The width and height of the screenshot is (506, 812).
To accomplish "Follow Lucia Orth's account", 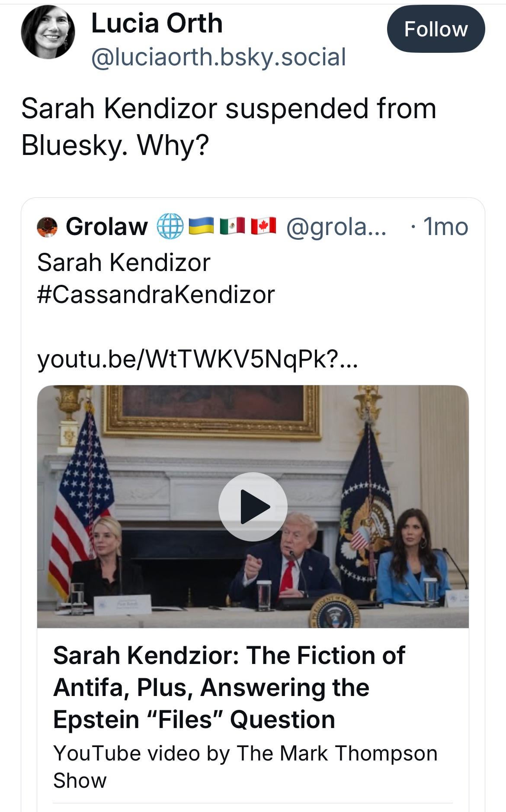I will click(x=436, y=29).
